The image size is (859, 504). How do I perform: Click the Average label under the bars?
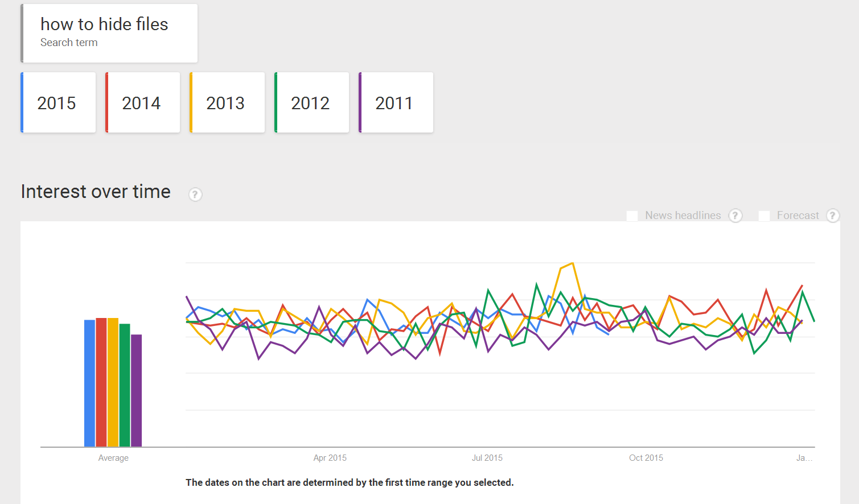pos(113,458)
